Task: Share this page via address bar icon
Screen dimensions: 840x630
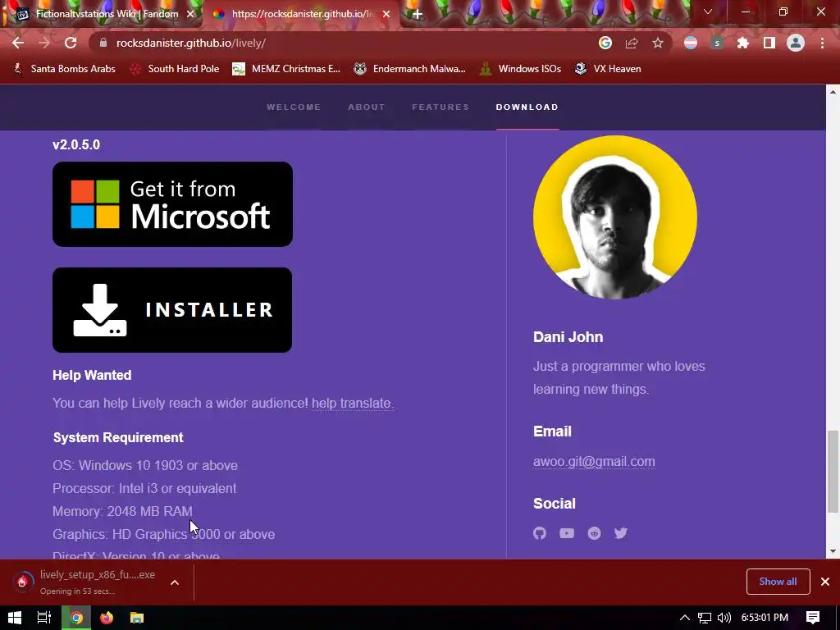Action: 632,43
